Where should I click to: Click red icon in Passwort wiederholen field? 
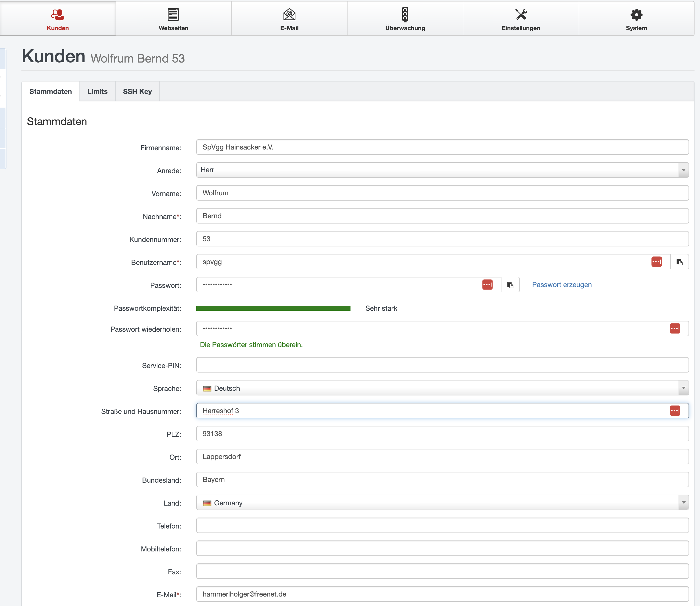(675, 328)
